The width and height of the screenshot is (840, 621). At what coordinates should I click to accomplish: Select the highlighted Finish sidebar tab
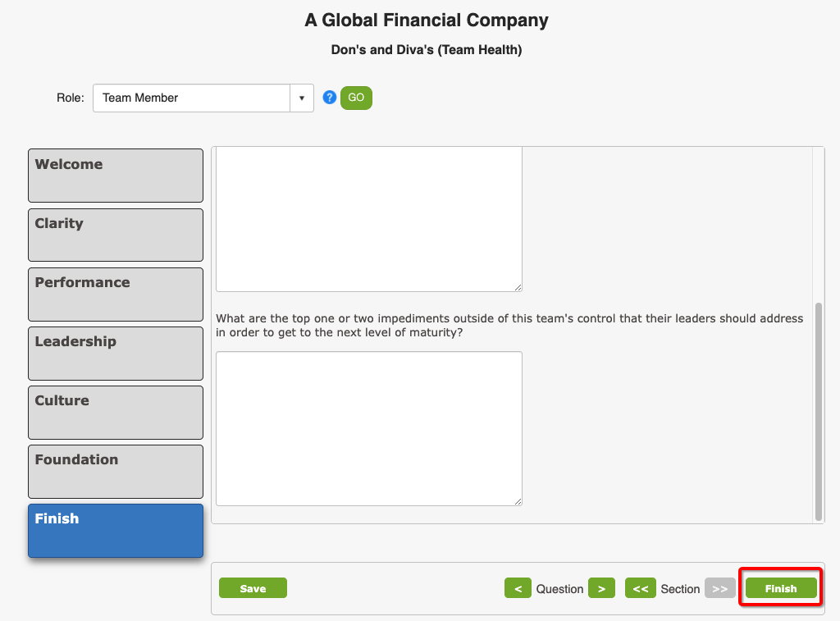[116, 531]
